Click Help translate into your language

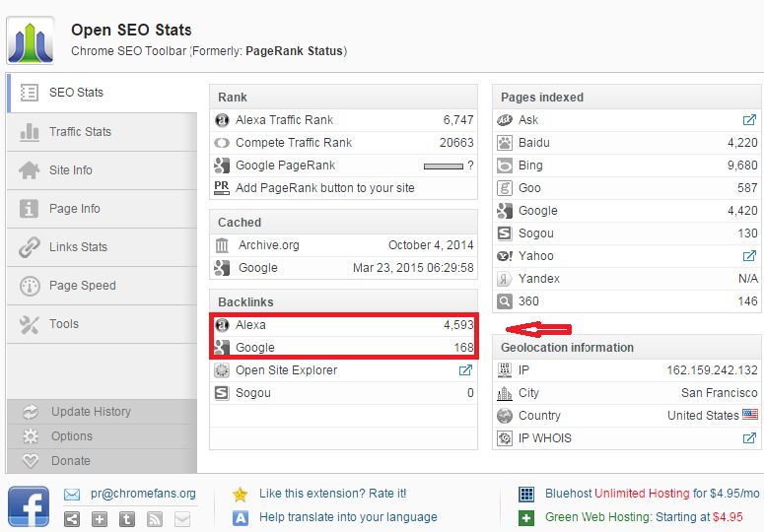click(348, 517)
